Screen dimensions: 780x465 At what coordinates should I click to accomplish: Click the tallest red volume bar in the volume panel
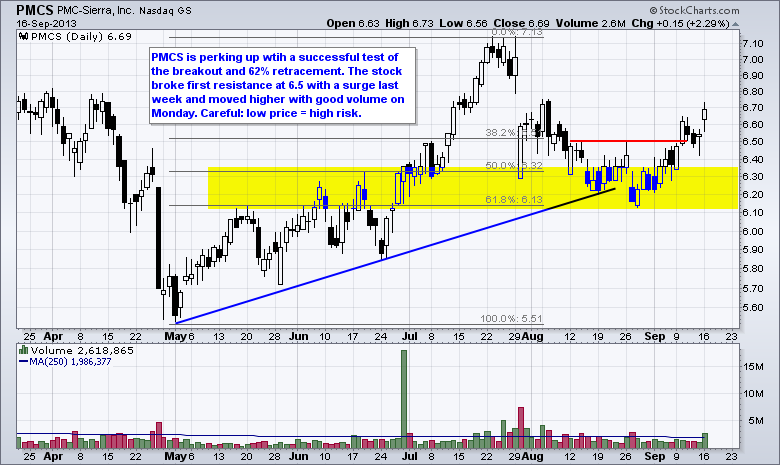pos(521,428)
